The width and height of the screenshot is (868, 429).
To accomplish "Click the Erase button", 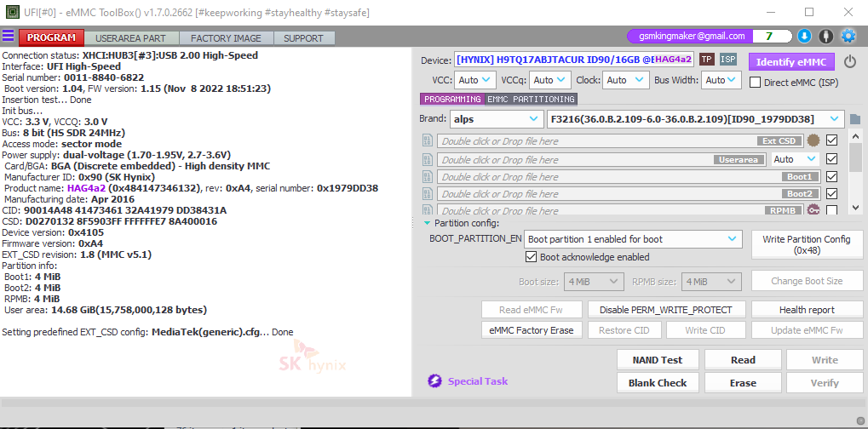I will pos(743,382).
